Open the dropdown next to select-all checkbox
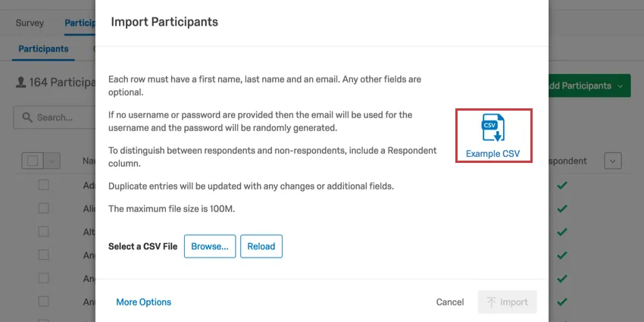Image resolution: width=644 pixels, height=322 pixels. tap(52, 161)
